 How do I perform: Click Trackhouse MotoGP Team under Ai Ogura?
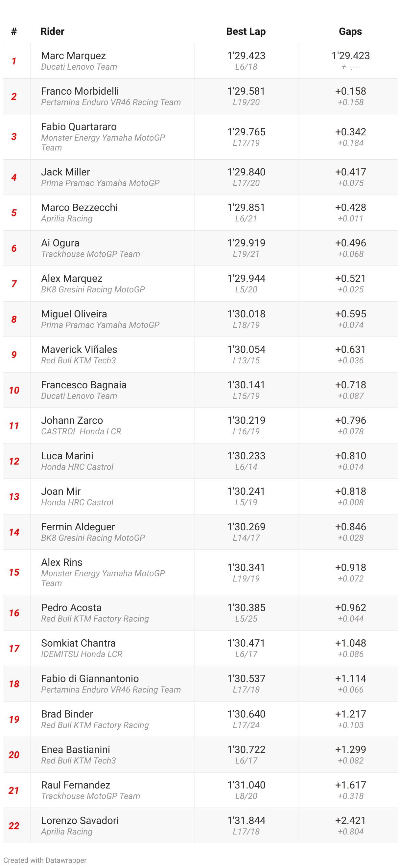coord(90,254)
